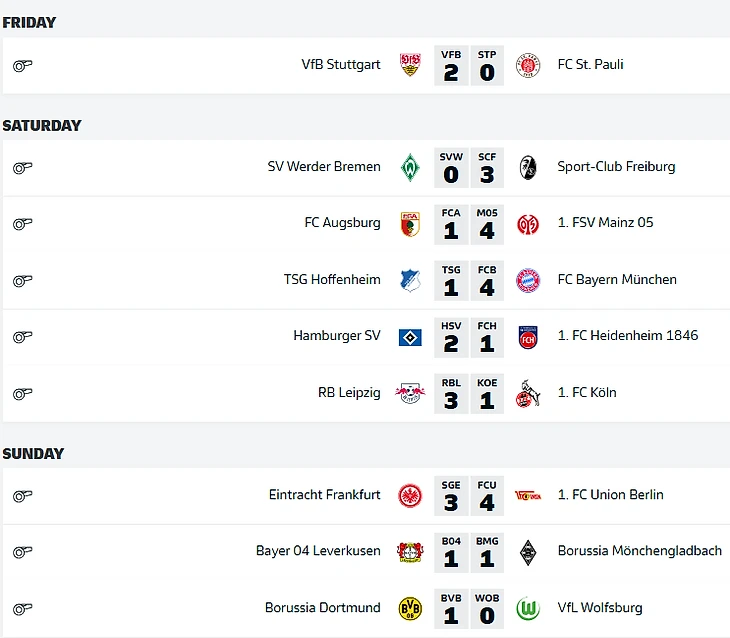
Task: Open the TSG Hoffenheim team link
Action: (x=332, y=279)
